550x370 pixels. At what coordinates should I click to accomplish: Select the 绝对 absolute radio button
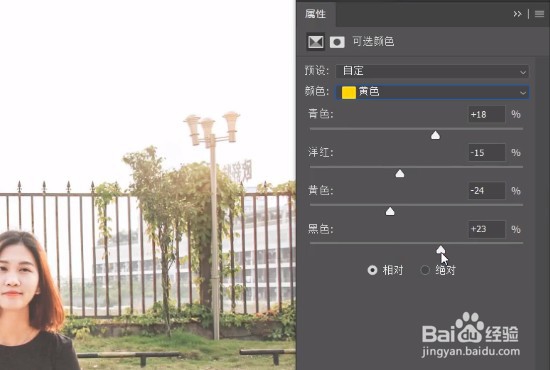tap(425, 270)
